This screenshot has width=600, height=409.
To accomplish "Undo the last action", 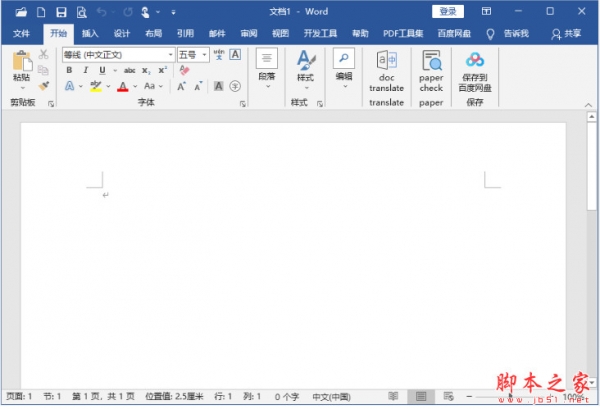I will tap(101, 12).
